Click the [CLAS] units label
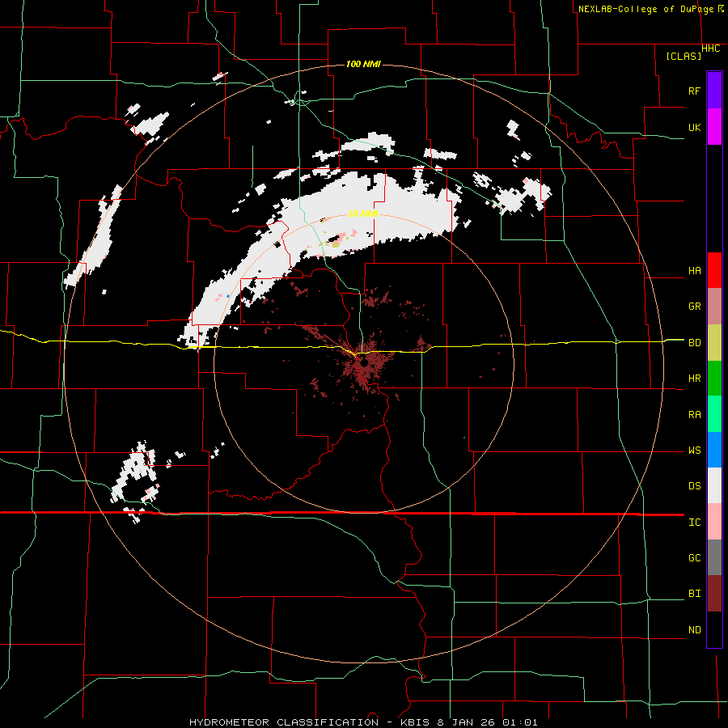The image size is (728, 728). tap(684, 56)
